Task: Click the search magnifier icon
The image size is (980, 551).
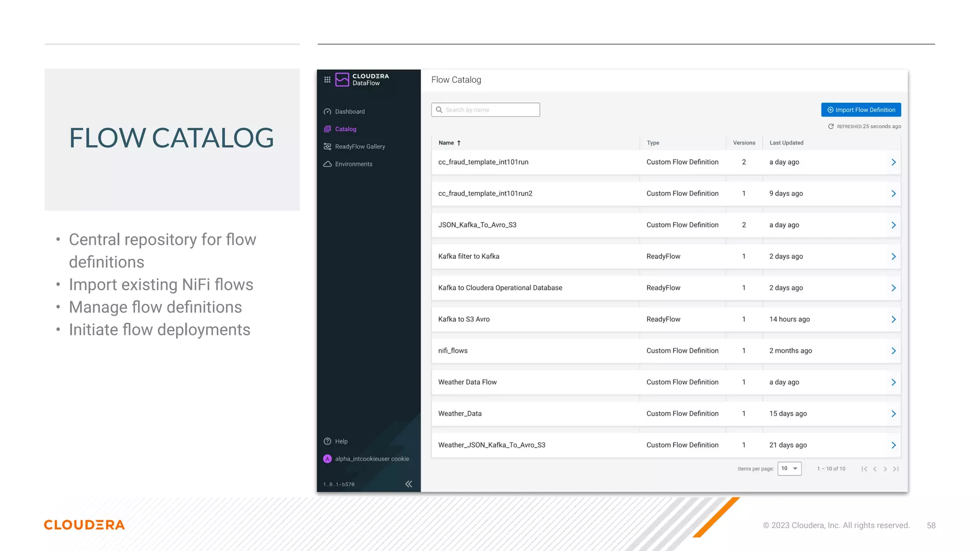Action: [439, 110]
